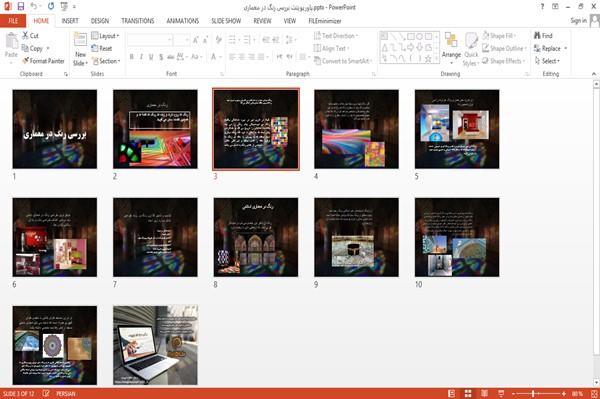Screen dimensions: 600x399
Task: Click the Save icon in quick access toolbar
Action: pos(21,7)
